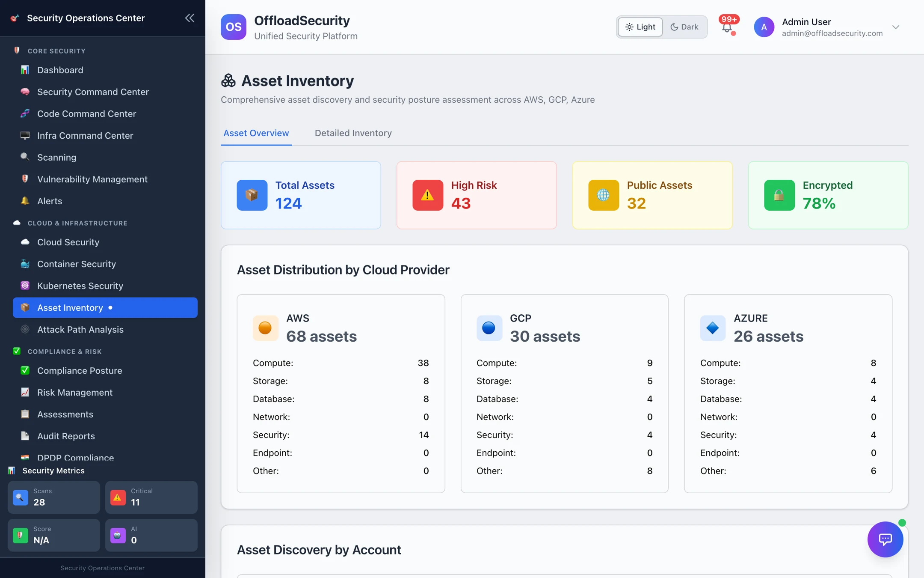
Task: Click the Kubernetes Security wheel icon
Action: [x=25, y=285]
